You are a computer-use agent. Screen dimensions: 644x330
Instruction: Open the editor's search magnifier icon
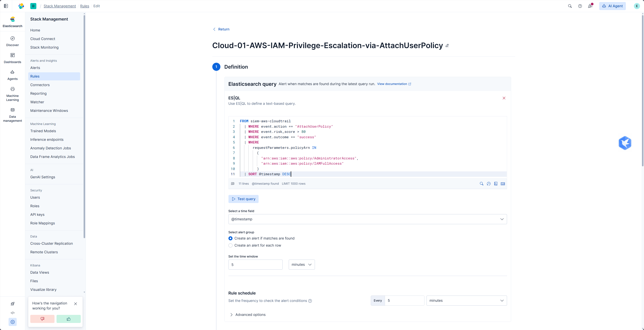(x=481, y=184)
